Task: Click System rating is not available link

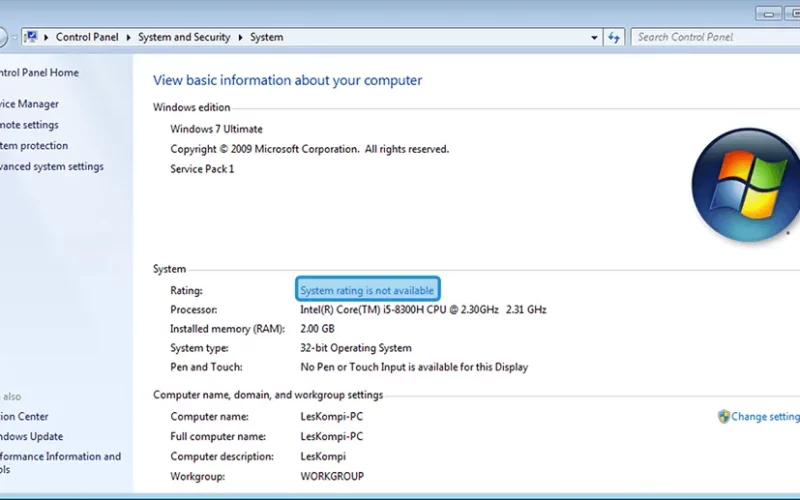Action: click(367, 290)
